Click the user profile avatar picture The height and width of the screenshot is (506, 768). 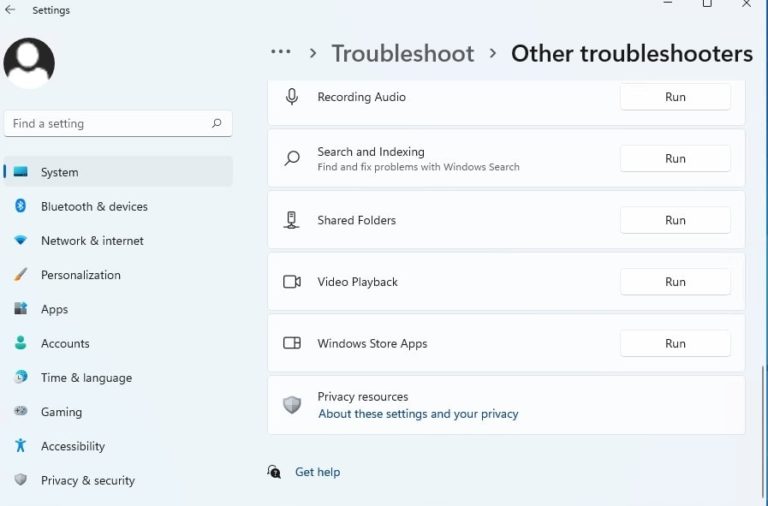coord(29,63)
